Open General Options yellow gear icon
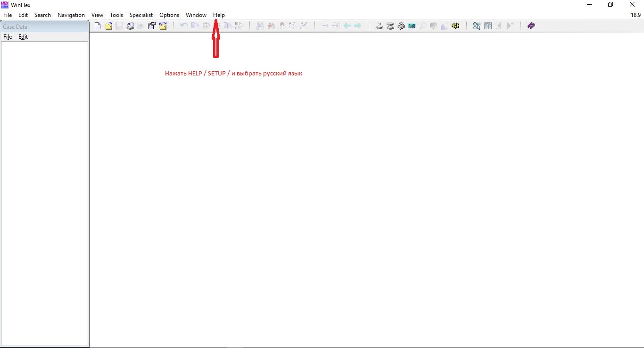This screenshot has width=644, height=348. [455, 26]
